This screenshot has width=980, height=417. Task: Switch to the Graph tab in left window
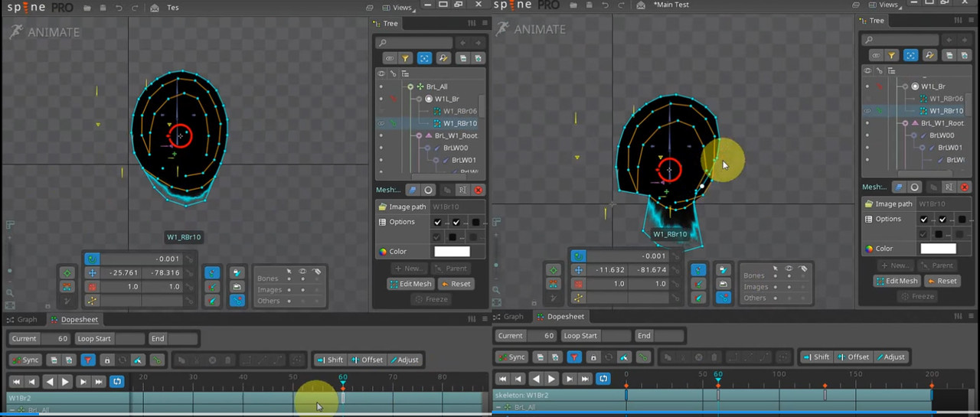pyautogui.click(x=22, y=319)
